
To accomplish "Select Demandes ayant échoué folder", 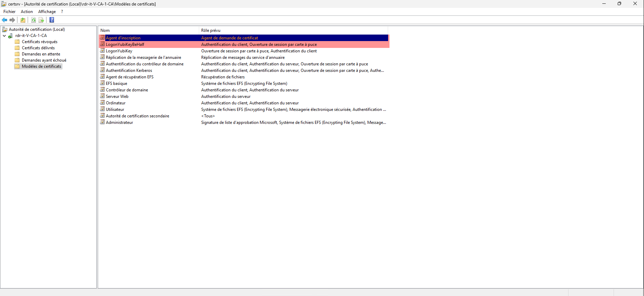I will tap(44, 60).
